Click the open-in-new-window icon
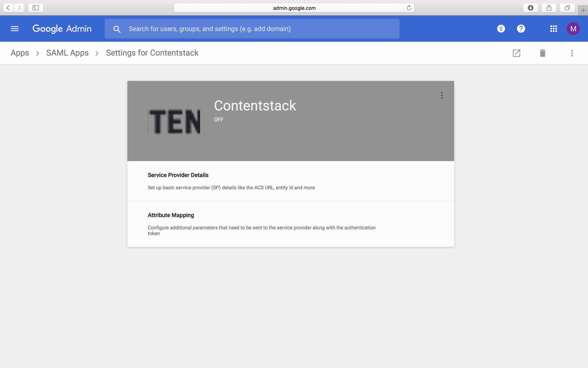 tap(516, 53)
